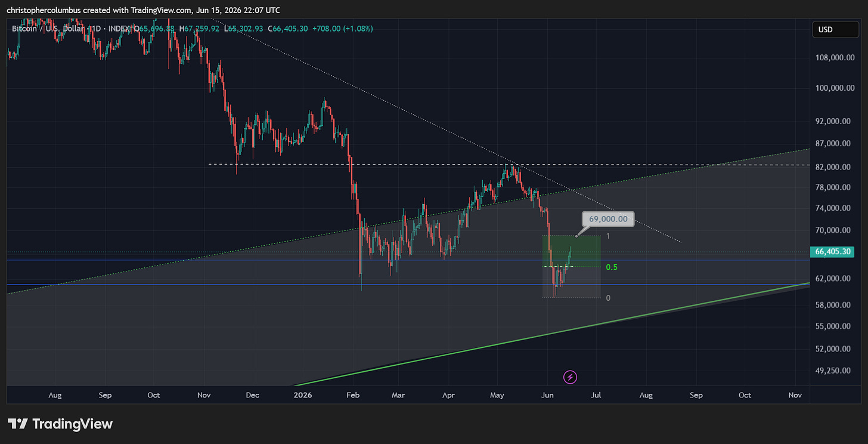This screenshot has height=444, width=868.
Task: Click the Bitcoin / U.S. Dollar symbol title
Action: (57, 28)
